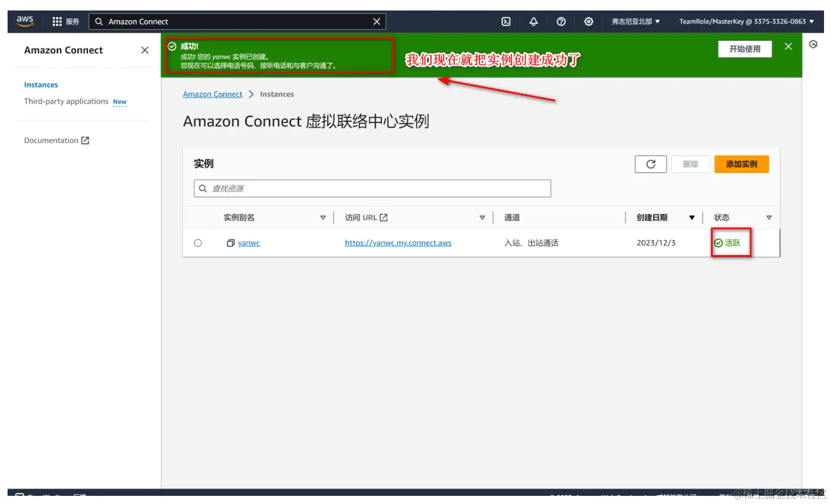Open Documentation external link
This screenshot has height=504, width=831.
coord(57,140)
